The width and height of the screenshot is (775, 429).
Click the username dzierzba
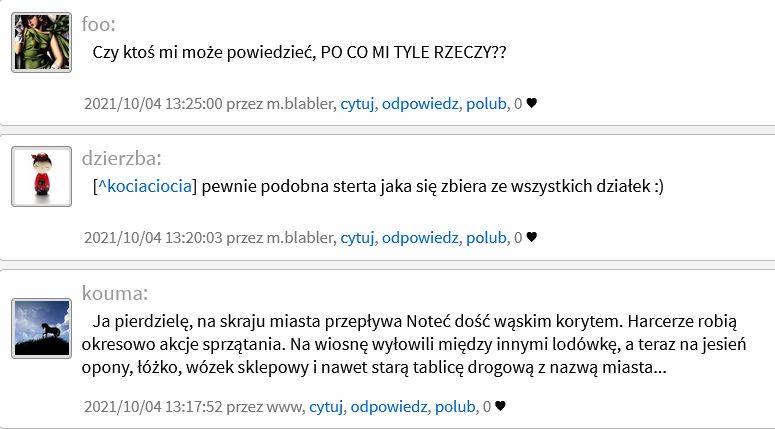pyautogui.click(x=122, y=158)
